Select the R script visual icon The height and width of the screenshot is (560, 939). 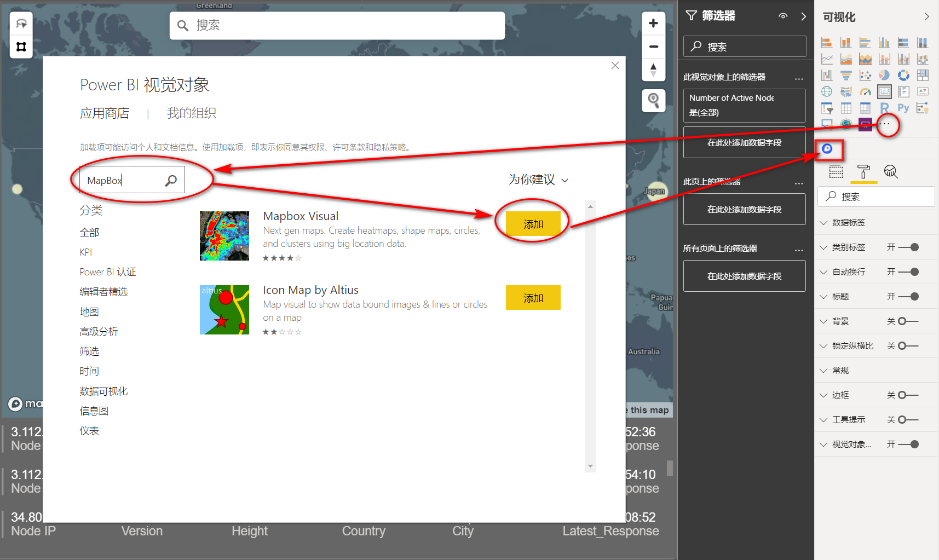(885, 108)
